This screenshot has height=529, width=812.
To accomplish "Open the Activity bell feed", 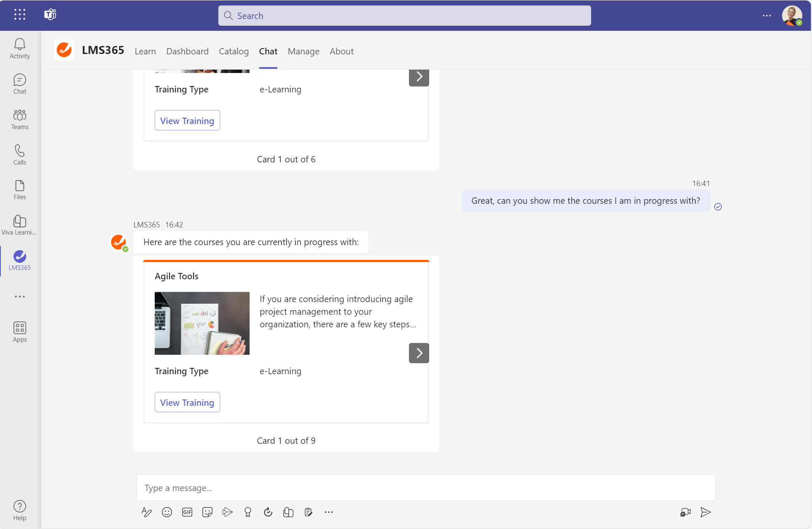I will [19, 49].
